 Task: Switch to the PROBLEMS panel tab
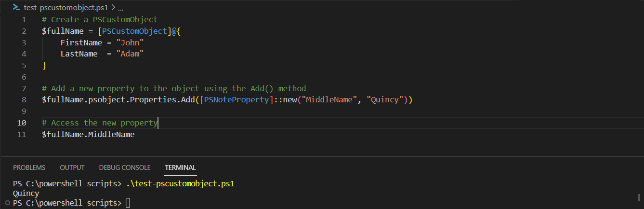(x=29, y=167)
